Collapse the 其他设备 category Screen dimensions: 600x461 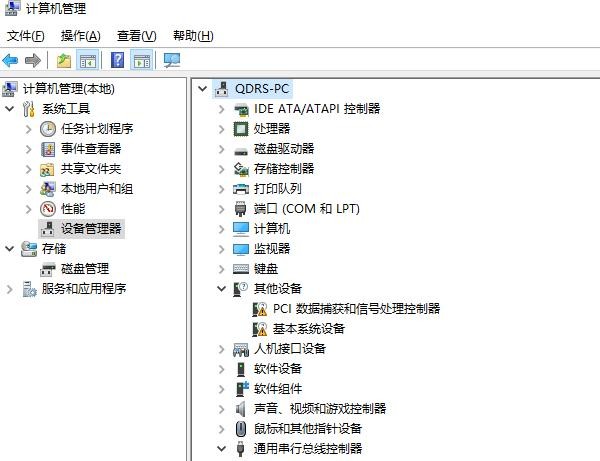coord(222,288)
